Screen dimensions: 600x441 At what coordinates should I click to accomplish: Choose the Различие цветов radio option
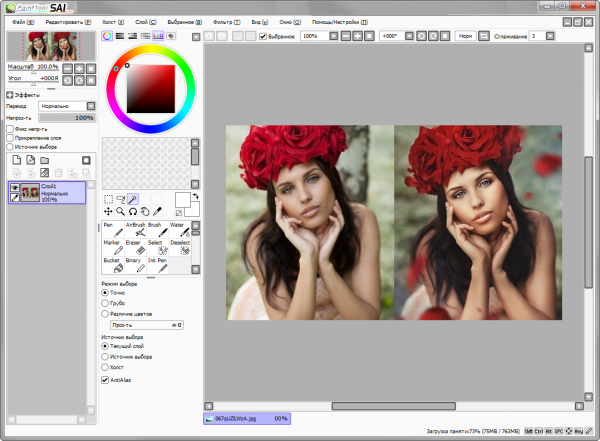point(105,314)
